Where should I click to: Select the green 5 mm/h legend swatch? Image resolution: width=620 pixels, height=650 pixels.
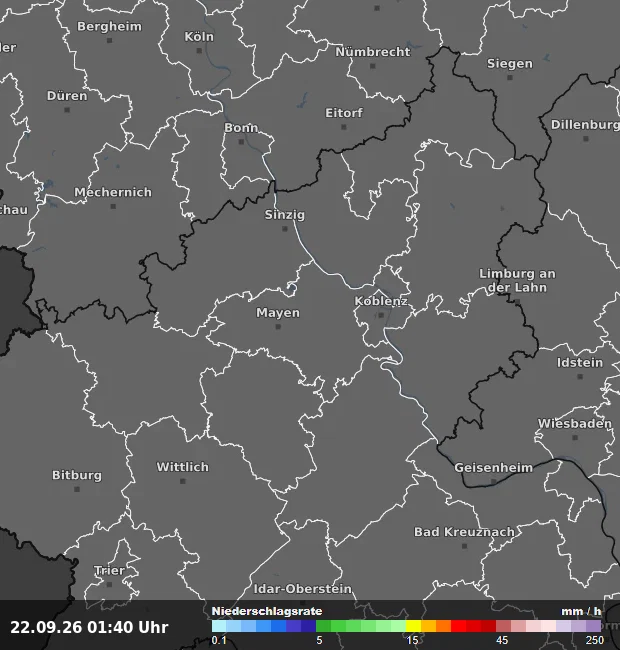(x=323, y=626)
